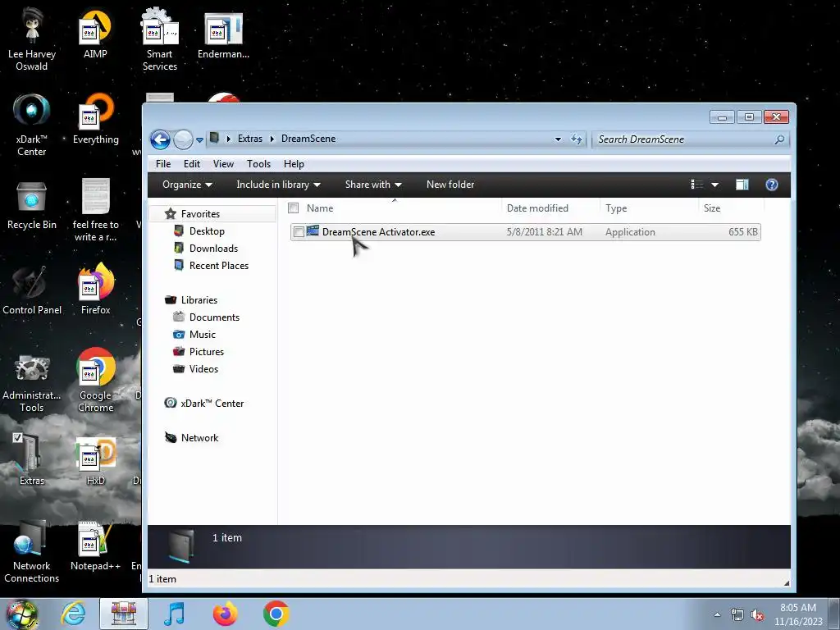Go back with the Explorer back arrow
The image size is (840, 630).
coord(160,139)
